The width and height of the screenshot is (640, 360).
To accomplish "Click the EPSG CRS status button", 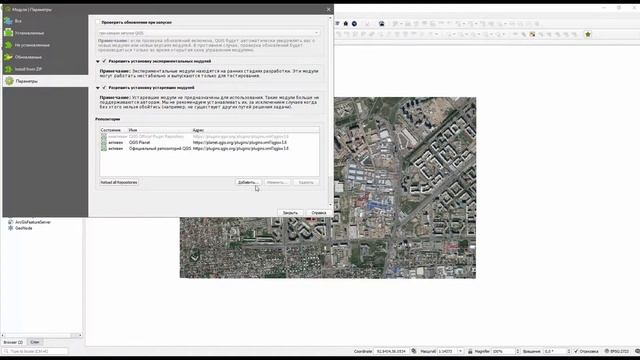I will 617,351.
